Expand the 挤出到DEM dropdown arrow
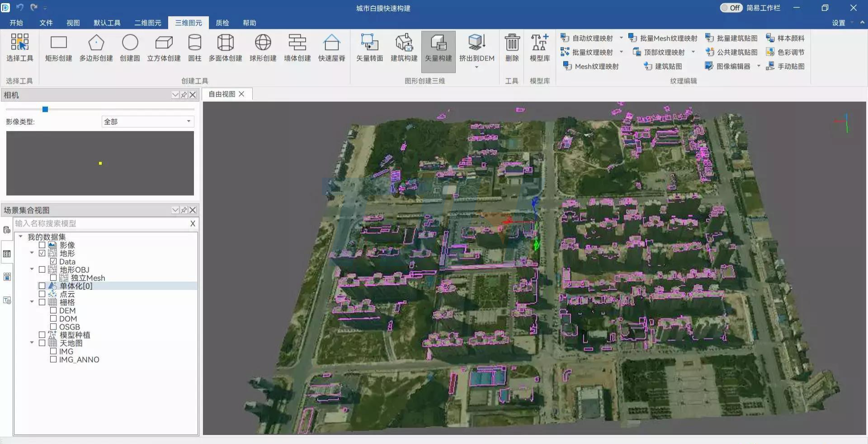The width and height of the screenshot is (868, 444). pyautogui.click(x=476, y=67)
